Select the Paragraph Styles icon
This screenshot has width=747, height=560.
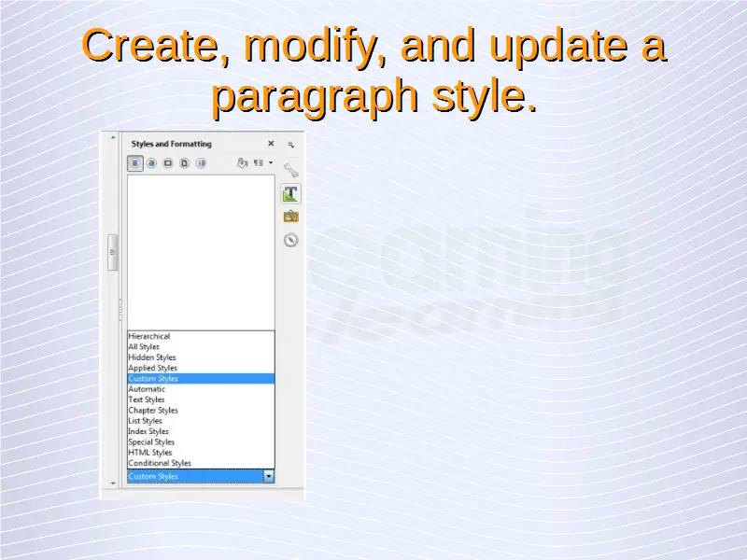pos(135,163)
